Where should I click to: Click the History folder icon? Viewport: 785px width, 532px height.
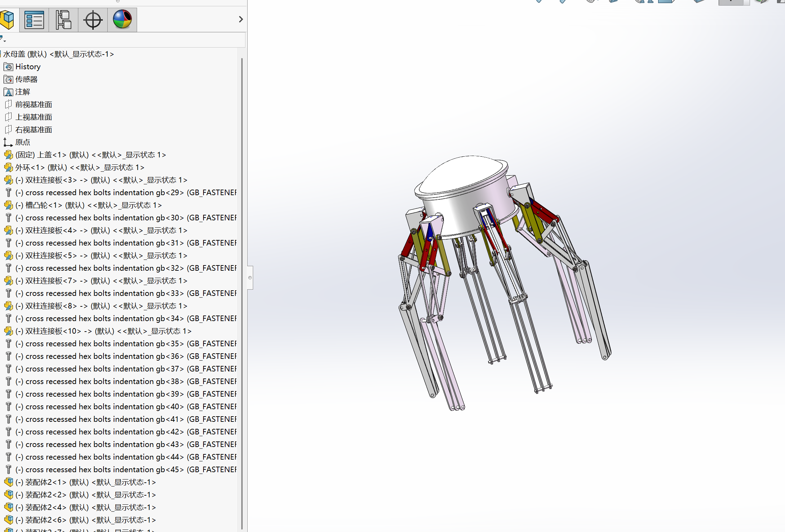click(8, 67)
